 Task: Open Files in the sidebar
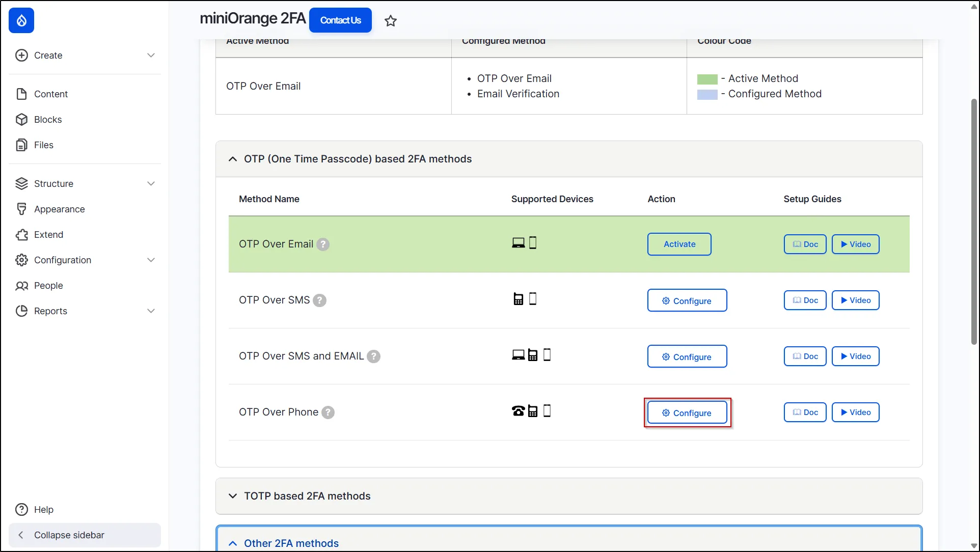[44, 145]
